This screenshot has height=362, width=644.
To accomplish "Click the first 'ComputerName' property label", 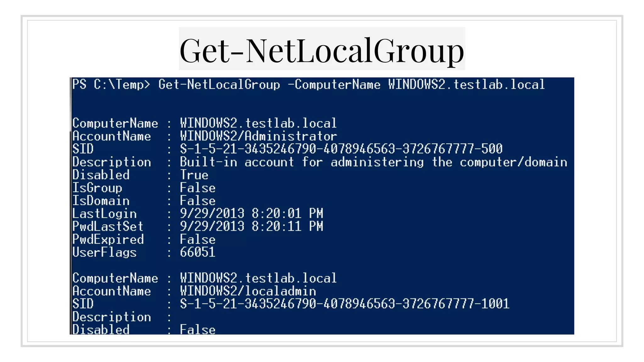I will pyautogui.click(x=115, y=123).
